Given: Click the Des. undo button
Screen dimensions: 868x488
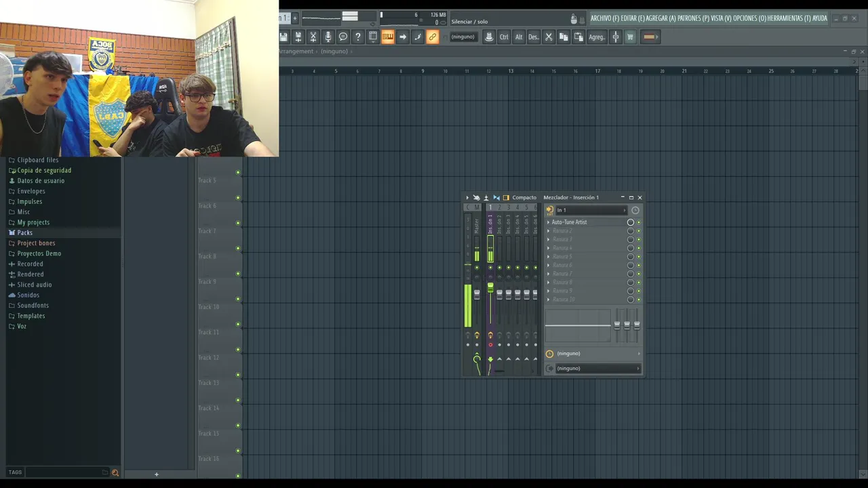Looking at the screenshot, I should point(534,37).
